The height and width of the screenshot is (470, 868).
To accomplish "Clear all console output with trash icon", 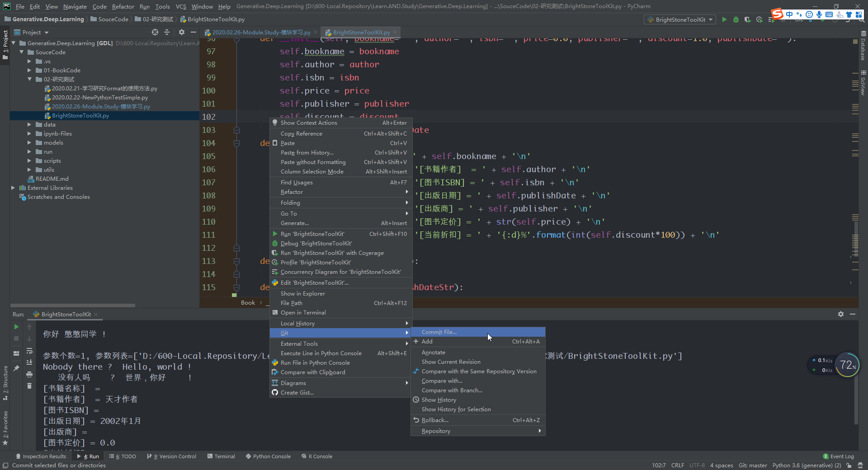I will coord(29,386).
